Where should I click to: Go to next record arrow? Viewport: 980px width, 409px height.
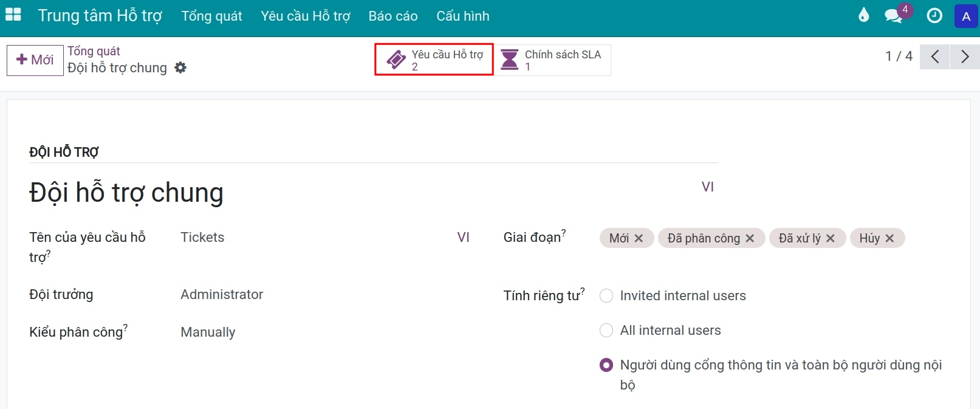pos(965,57)
